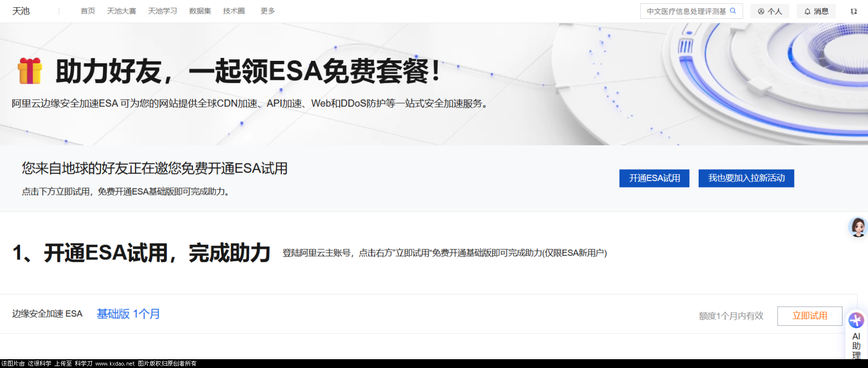The image size is (868, 368).
Task: Open the 天池学习 menu
Action: click(x=163, y=11)
